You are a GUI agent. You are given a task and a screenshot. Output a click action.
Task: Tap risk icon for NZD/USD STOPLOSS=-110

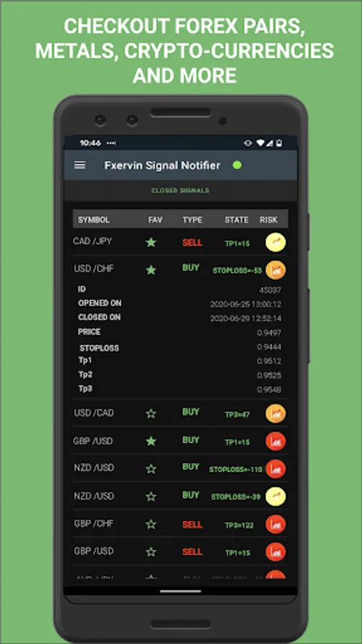click(275, 469)
